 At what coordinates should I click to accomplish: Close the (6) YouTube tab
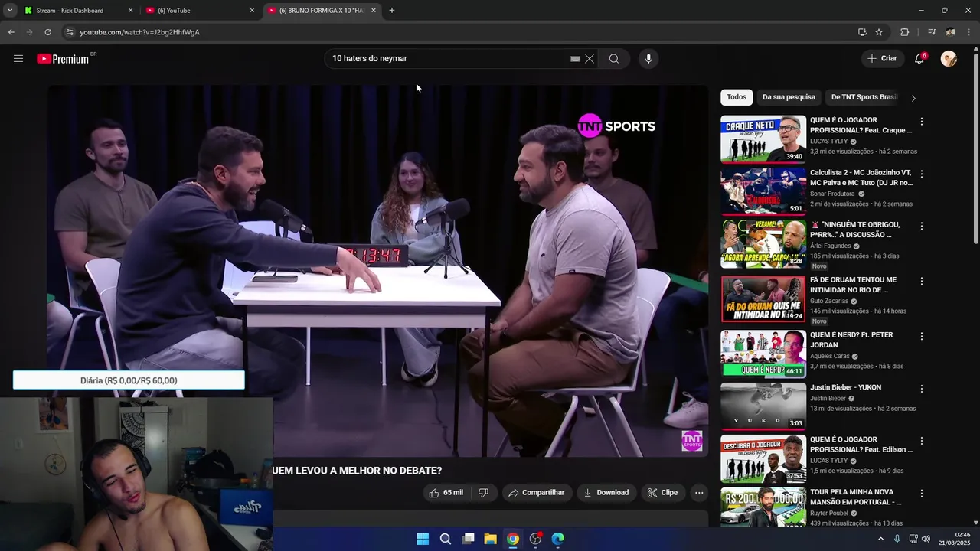point(252,10)
